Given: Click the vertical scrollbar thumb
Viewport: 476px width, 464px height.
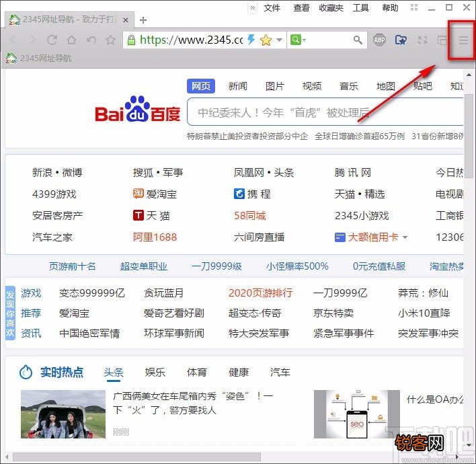Looking at the screenshot, I should point(469,136).
